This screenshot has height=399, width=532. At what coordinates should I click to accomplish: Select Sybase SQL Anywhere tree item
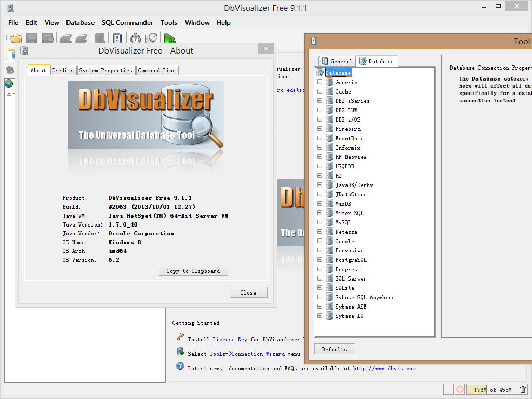pos(365,297)
